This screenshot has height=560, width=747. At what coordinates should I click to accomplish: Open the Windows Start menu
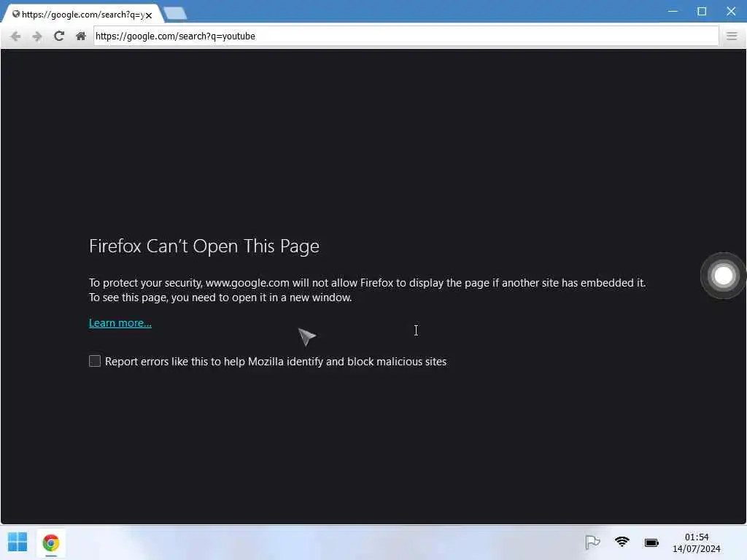(x=18, y=542)
